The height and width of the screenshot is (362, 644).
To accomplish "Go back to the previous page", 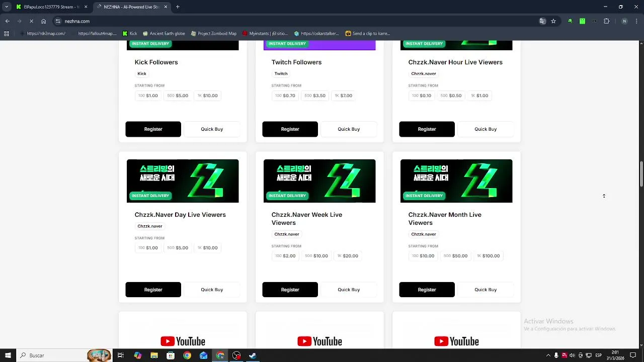I will 7,21.
